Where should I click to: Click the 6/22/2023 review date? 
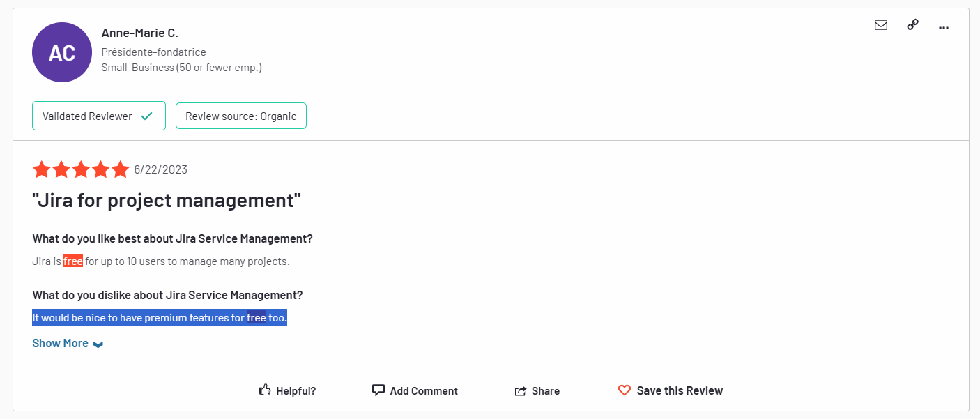tap(161, 169)
